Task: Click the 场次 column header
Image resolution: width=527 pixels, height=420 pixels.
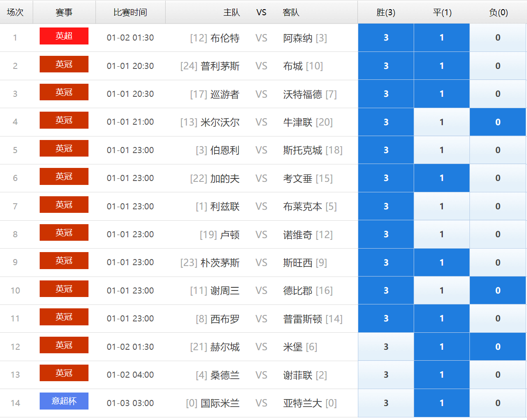Action: [x=15, y=12]
